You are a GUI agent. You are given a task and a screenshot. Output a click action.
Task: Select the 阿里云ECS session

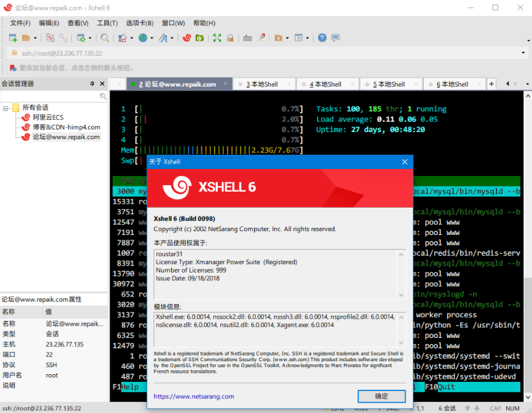coord(48,117)
